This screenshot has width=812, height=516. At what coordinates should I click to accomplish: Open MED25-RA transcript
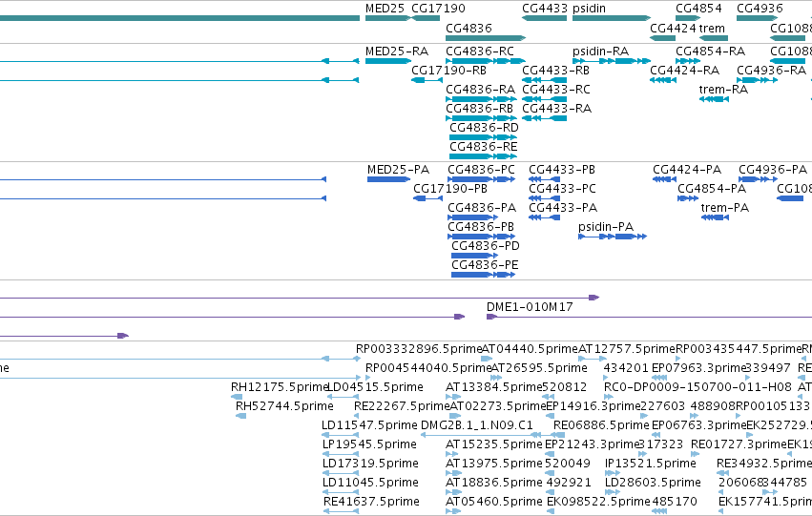pos(388,61)
